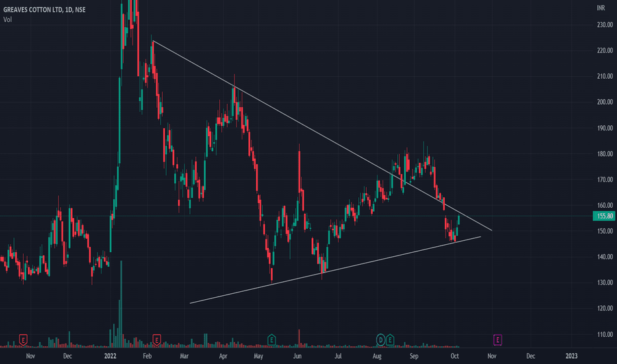Click the May label on time axis
The height and width of the screenshot is (364, 617).
click(x=258, y=356)
